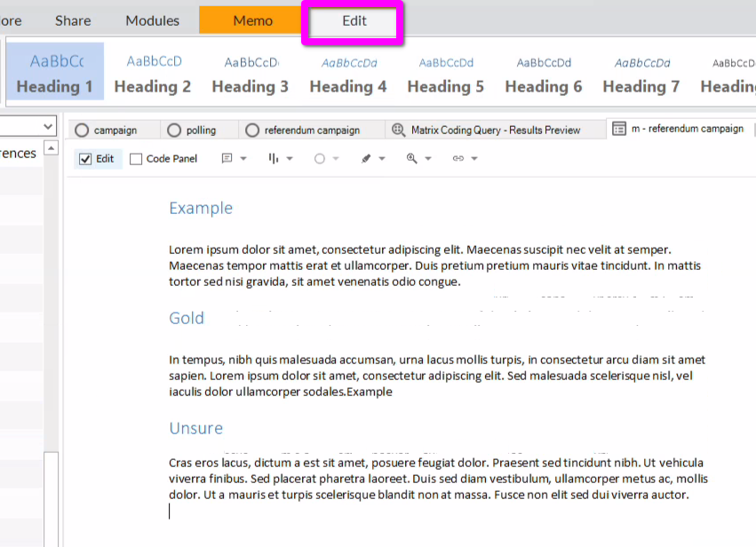Open the Modules ribbon tab
This screenshot has height=547, width=756.
click(152, 20)
